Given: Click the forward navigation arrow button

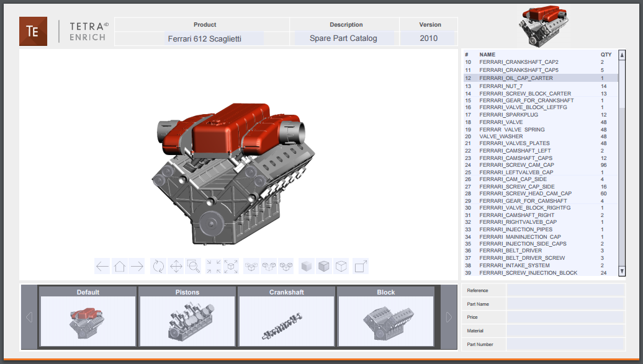Looking at the screenshot, I should 137,266.
